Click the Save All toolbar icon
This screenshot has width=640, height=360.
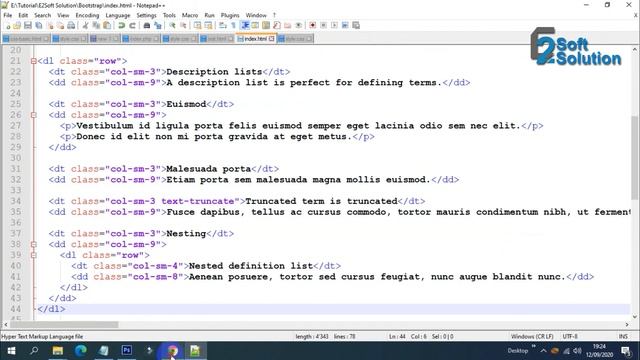tap(39, 25)
